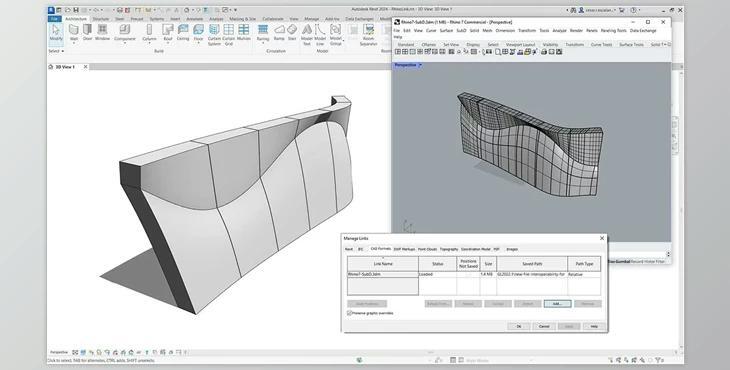The height and width of the screenshot is (370, 730).
Task: Click the Curtain Grid tool
Action: [x=229, y=34]
